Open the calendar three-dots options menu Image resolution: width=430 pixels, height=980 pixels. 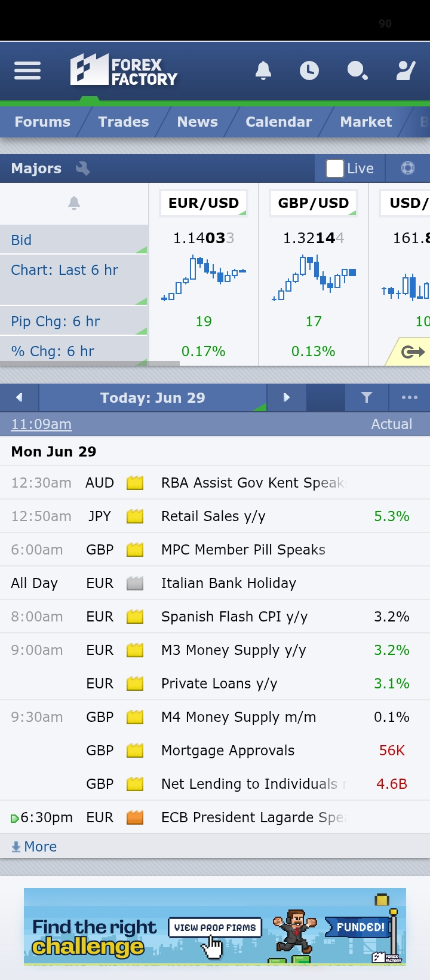coord(410,397)
